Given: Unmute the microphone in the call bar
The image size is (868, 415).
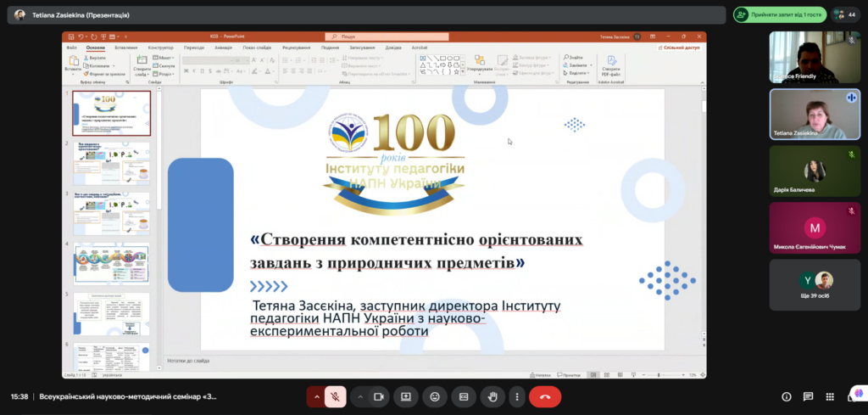Looking at the screenshot, I should point(337,396).
